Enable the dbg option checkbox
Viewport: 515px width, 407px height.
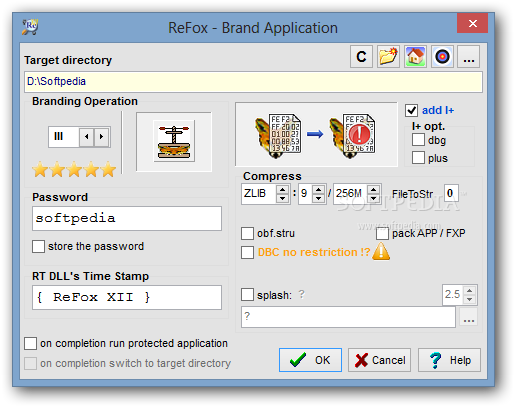pyautogui.click(x=418, y=140)
